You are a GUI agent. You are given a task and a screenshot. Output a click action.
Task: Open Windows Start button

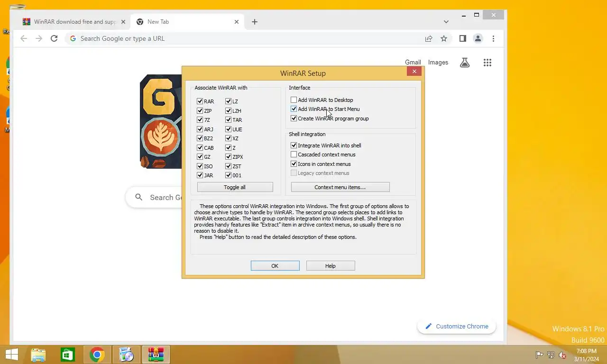click(11, 355)
